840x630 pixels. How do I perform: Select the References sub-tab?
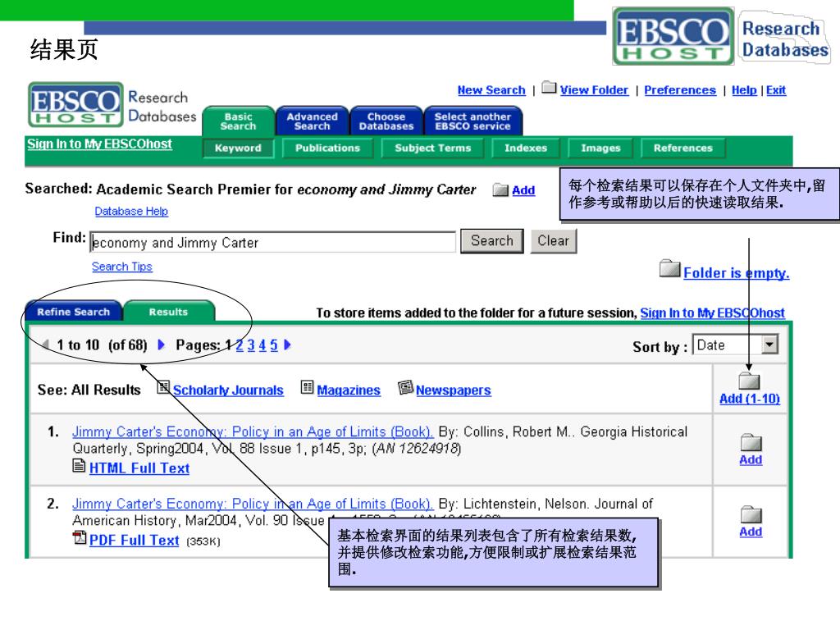coord(683,148)
